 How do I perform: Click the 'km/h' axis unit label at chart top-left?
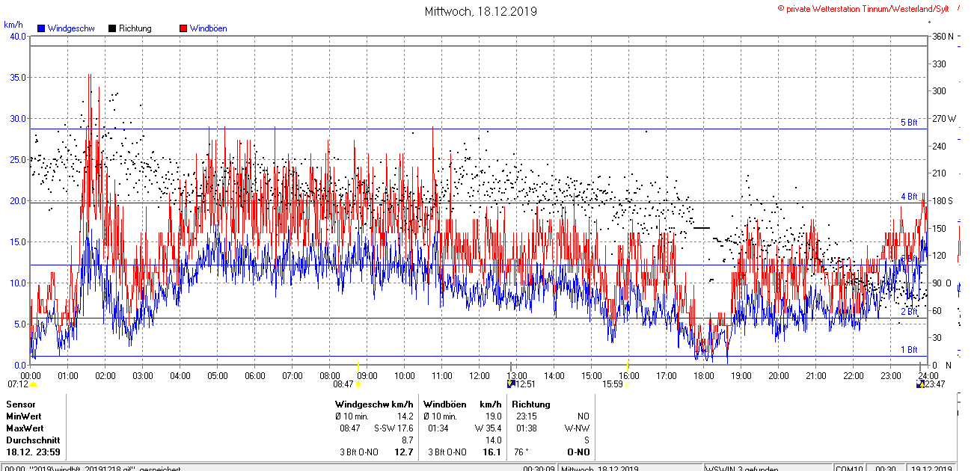point(13,24)
